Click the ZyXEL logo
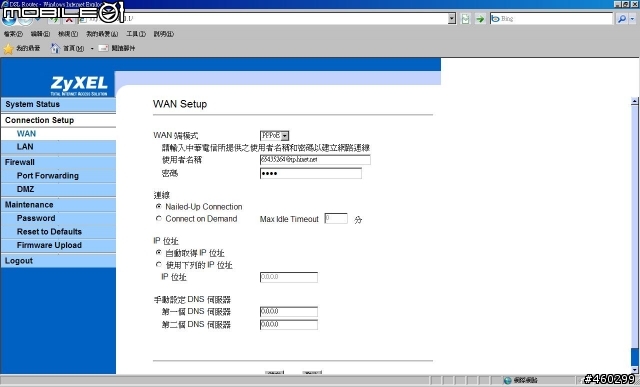 pos(79,85)
